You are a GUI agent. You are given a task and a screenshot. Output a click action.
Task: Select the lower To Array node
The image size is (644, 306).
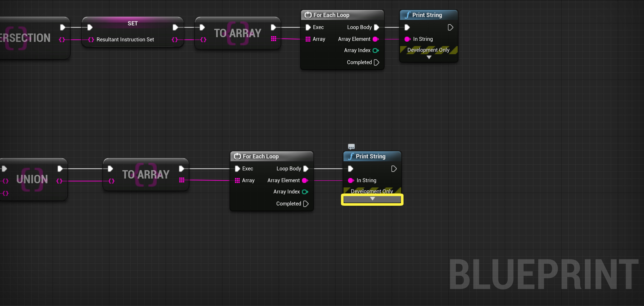pyautogui.click(x=146, y=174)
